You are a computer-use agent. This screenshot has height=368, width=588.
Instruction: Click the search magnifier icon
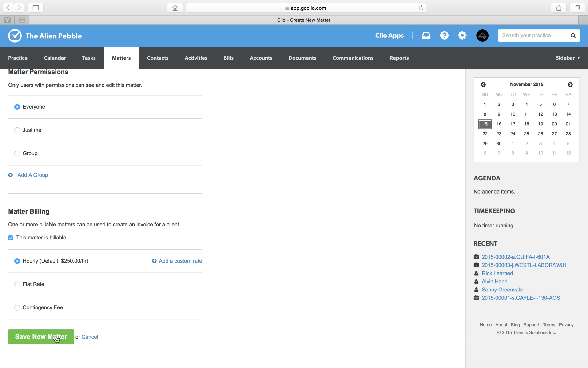click(573, 36)
